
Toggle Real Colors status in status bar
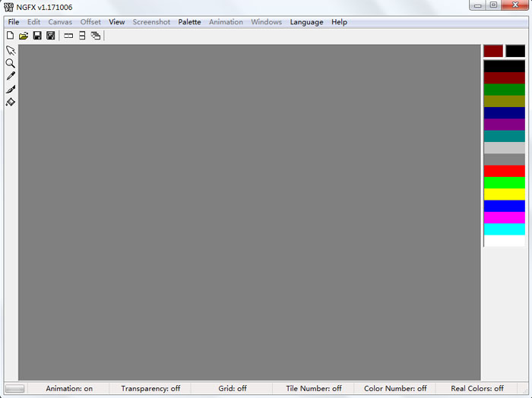pyautogui.click(x=477, y=389)
